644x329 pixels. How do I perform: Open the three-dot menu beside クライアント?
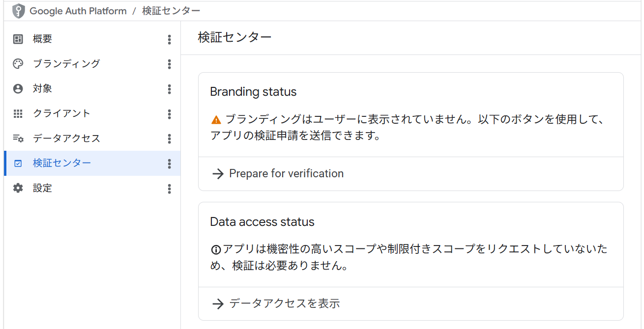170,114
